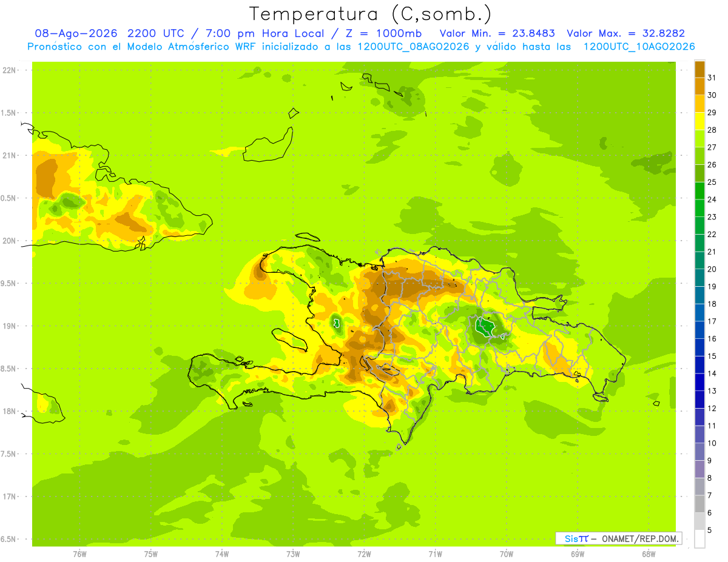Click the "Sis" logo text in credit box
The image size is (728, 562).
click(571, 538)
